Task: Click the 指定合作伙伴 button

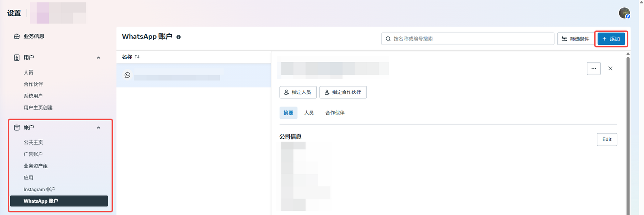Action: [343, 92]
